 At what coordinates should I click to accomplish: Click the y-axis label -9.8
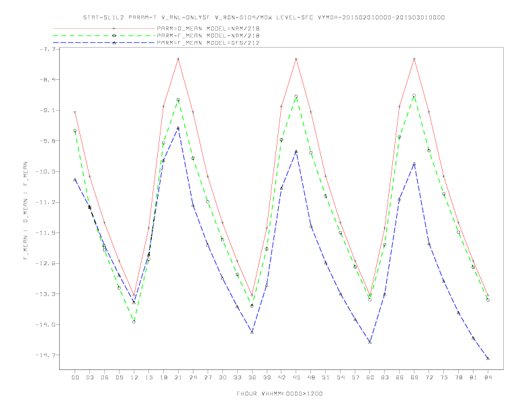tap(48, 141)
